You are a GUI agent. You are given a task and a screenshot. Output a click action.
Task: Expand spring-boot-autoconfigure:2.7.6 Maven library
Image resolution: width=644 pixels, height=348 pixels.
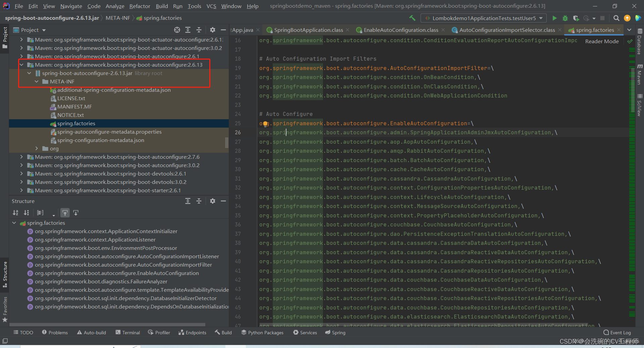click(21, 157)
